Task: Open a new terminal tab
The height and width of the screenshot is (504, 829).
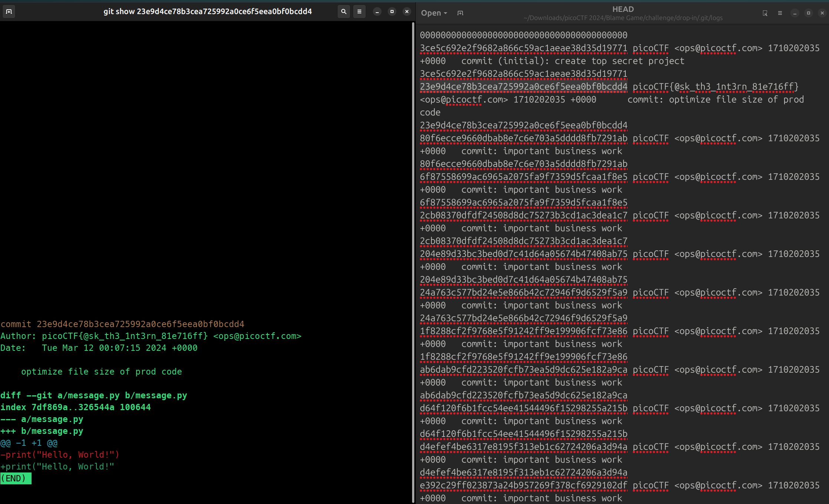Action: [x=9, y=11]
